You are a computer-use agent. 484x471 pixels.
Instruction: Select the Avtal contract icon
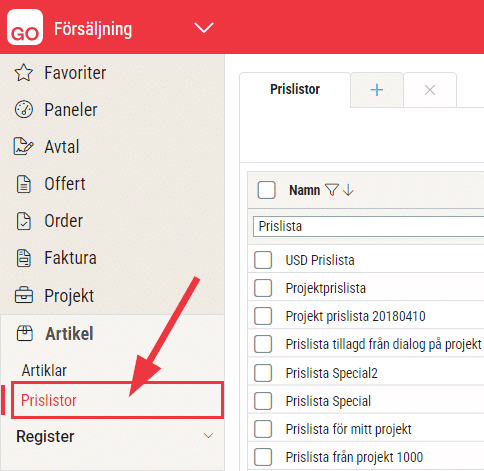tap(23, 147)
